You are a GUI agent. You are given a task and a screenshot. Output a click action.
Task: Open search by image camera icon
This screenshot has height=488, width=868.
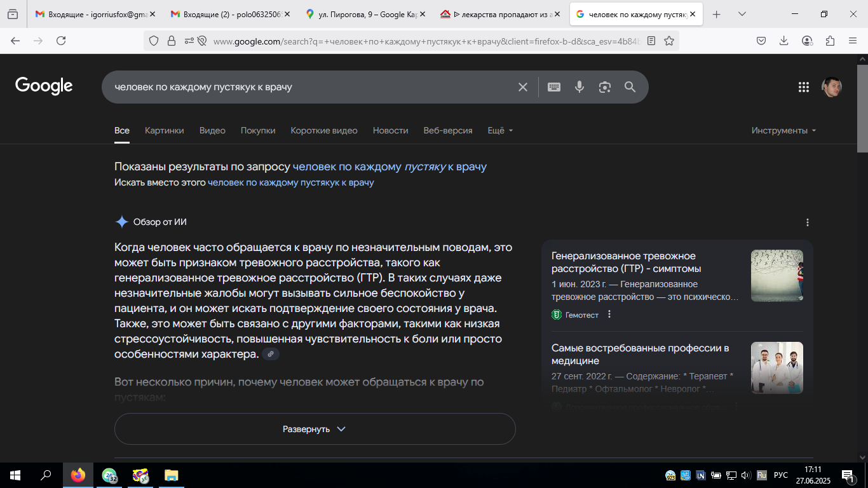pos(605,87)
